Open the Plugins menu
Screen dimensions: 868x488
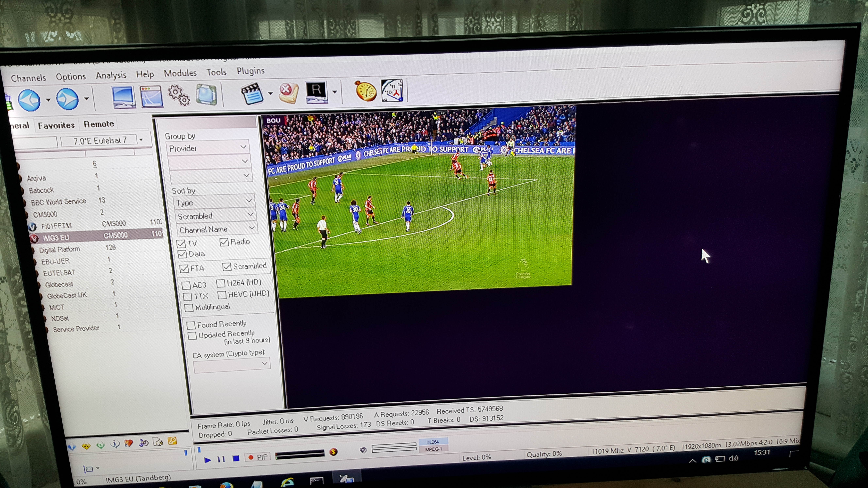250,71
